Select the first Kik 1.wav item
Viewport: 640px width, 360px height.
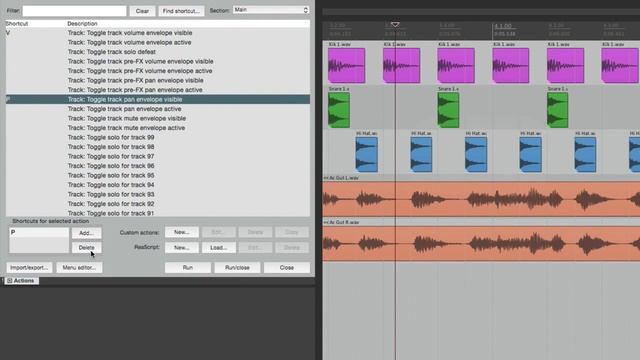[x=347, y=65]
